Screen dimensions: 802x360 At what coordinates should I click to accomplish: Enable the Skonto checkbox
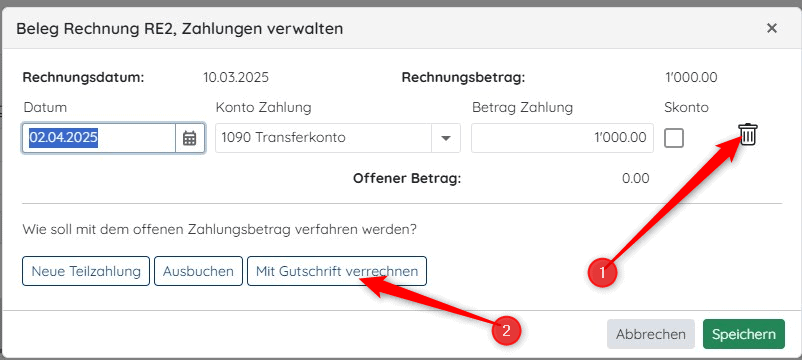click(x=674, y=138)
